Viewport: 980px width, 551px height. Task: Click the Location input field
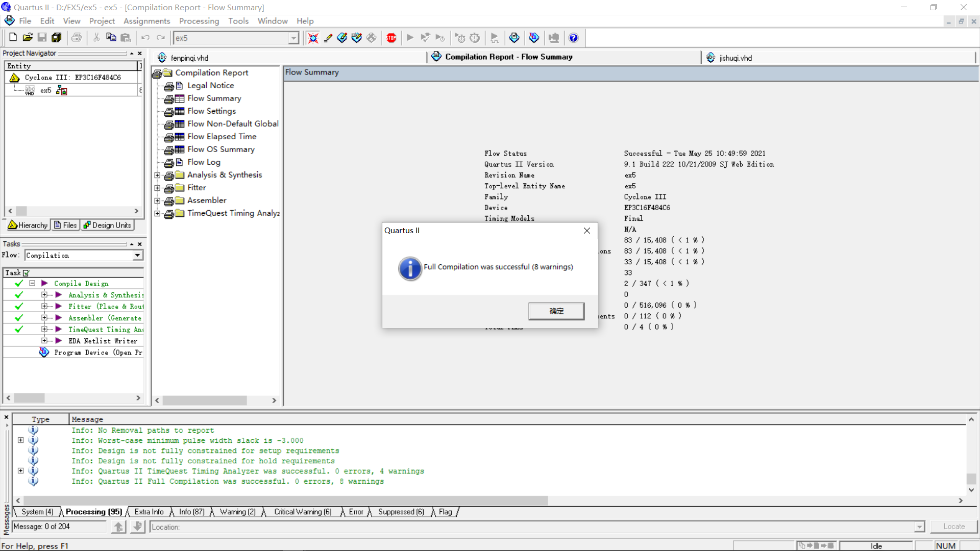point(532,527)
